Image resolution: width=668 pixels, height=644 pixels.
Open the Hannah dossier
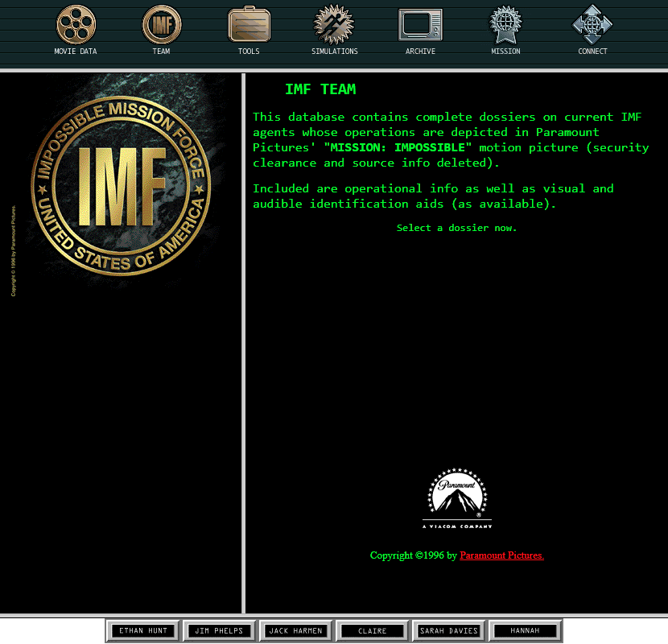525,630
